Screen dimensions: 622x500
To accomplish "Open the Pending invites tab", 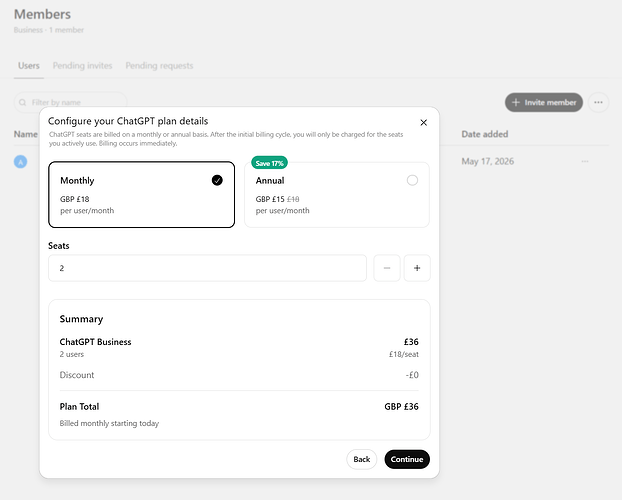I will (83, 65).
